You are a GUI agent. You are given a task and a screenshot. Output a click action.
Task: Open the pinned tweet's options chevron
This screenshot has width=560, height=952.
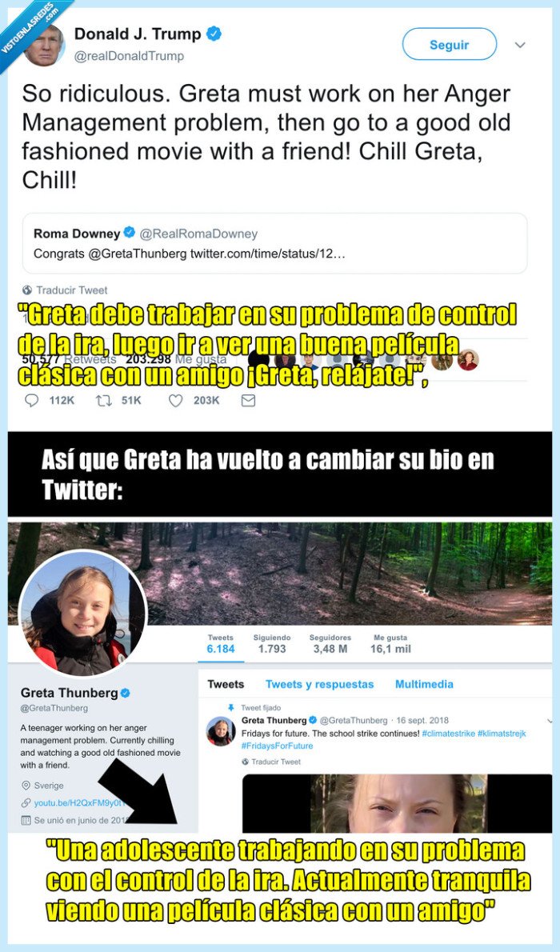point(549,721)
